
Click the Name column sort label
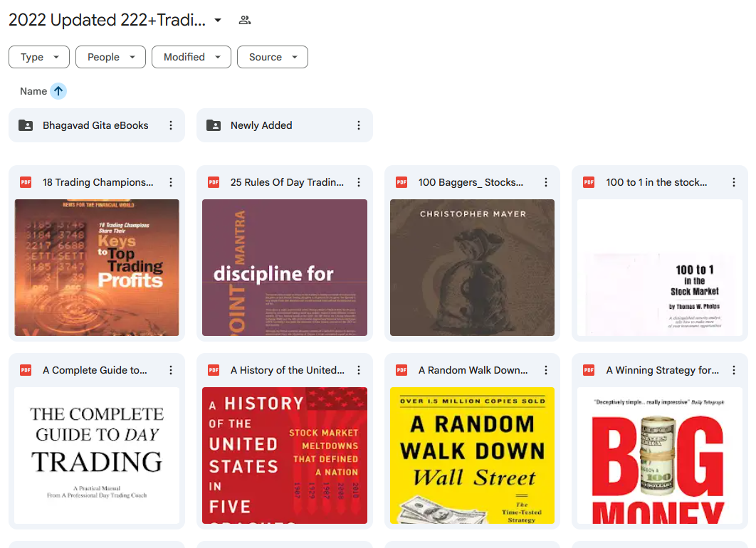[33, 91]
